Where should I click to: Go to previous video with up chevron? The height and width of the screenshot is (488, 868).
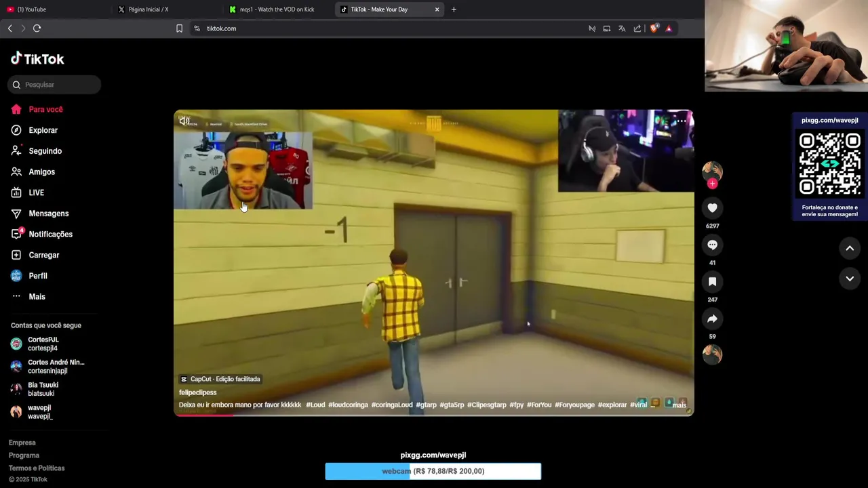coord(850,248)
